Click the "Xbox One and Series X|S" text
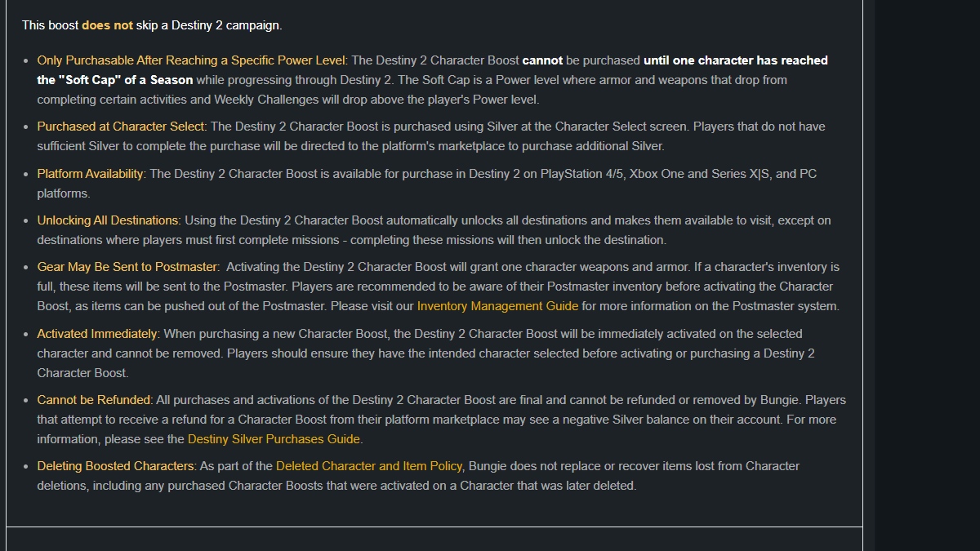Image resolution: width=980 pixels, height=551 pixels. (x=699, y=174)
